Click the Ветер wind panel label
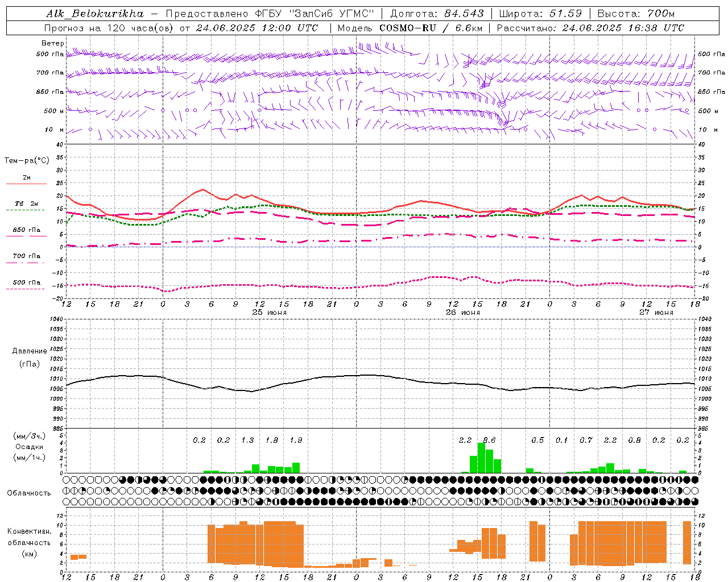 (x=53, y=43)
